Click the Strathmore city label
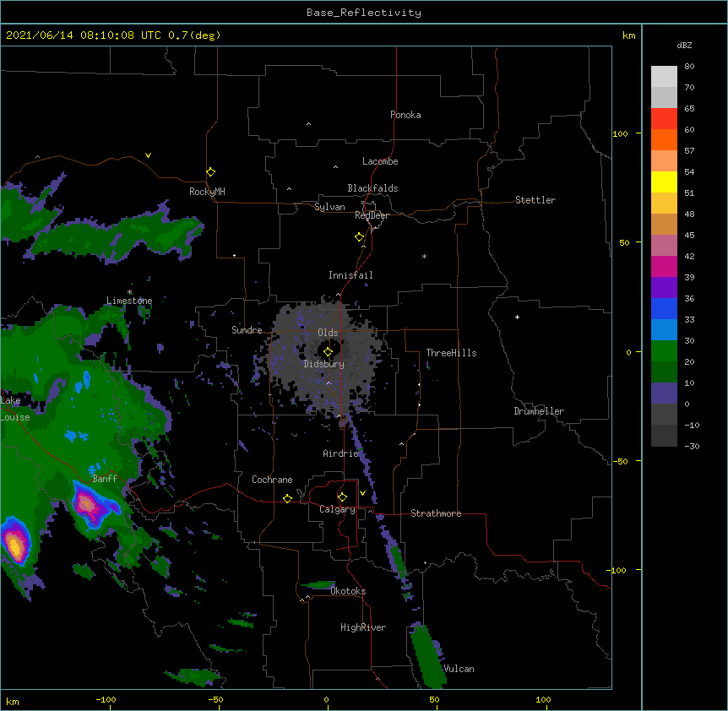The width and height of the screenshot is (728, 711). [x=436, y=513]
